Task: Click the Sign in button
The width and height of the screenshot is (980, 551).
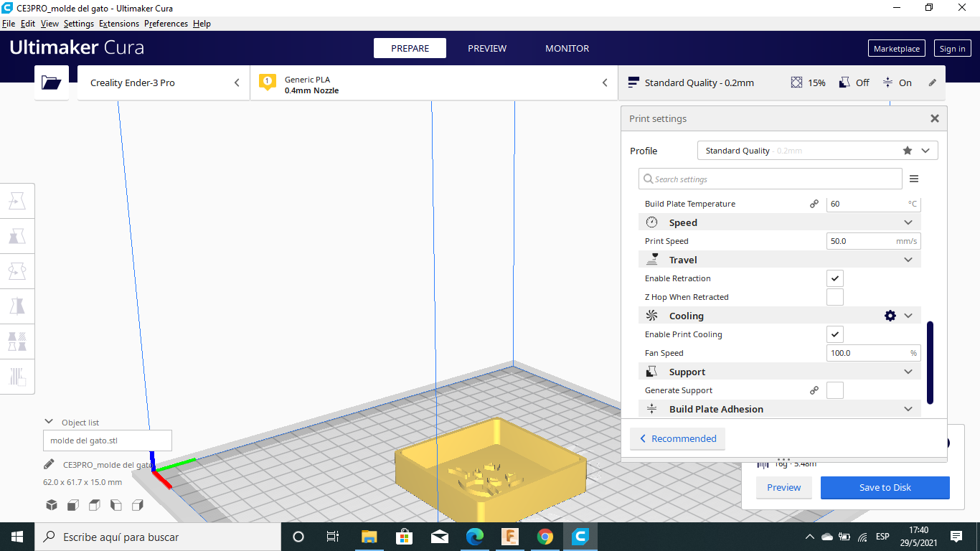Action: [x=952, y=49]
